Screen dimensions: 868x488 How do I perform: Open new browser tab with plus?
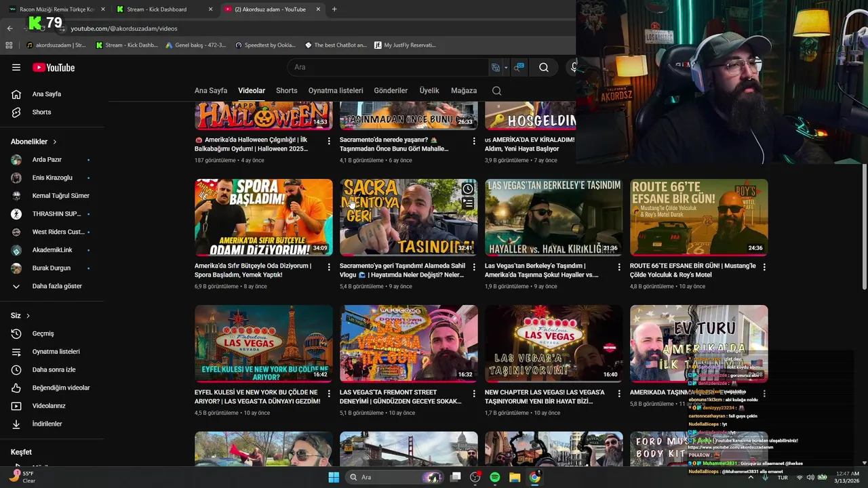point(334,9)
